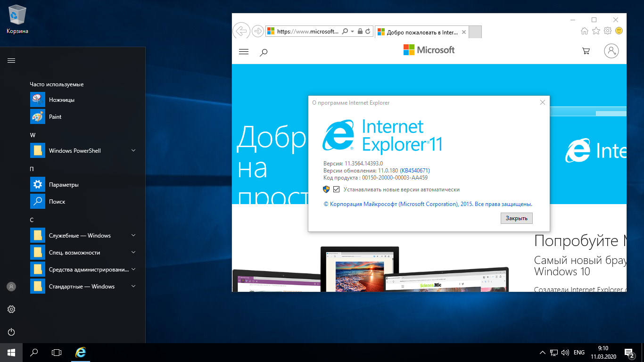Open settings gear in Start menu left rail
The image size is (644, 362).
tap(11, 309)
